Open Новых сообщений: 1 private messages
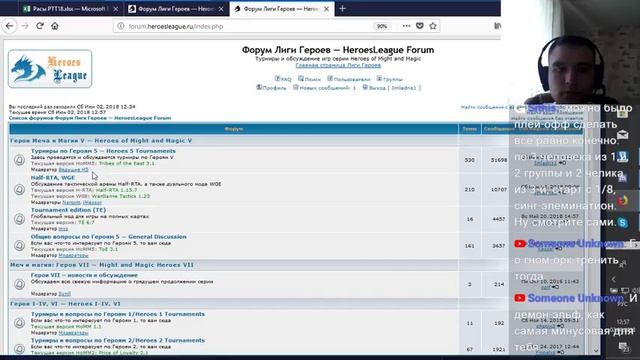 327,88
